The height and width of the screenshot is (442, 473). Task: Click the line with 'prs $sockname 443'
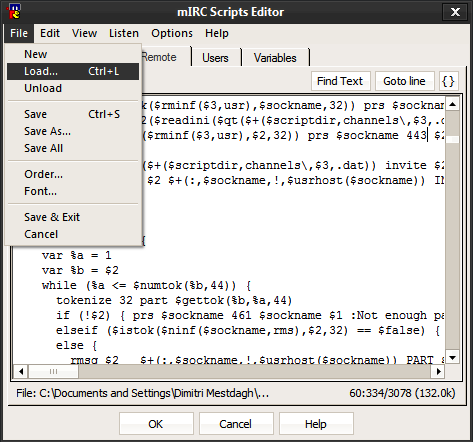click(293, 136)
